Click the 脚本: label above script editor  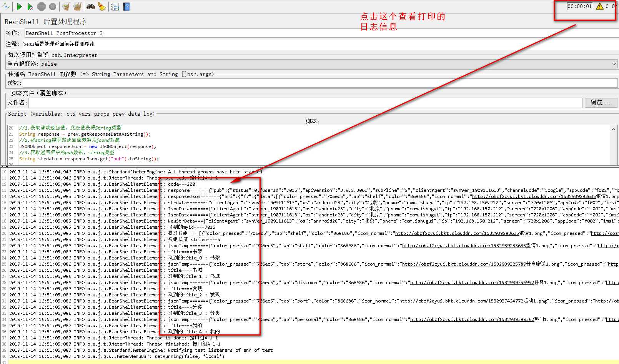[312, 121]
